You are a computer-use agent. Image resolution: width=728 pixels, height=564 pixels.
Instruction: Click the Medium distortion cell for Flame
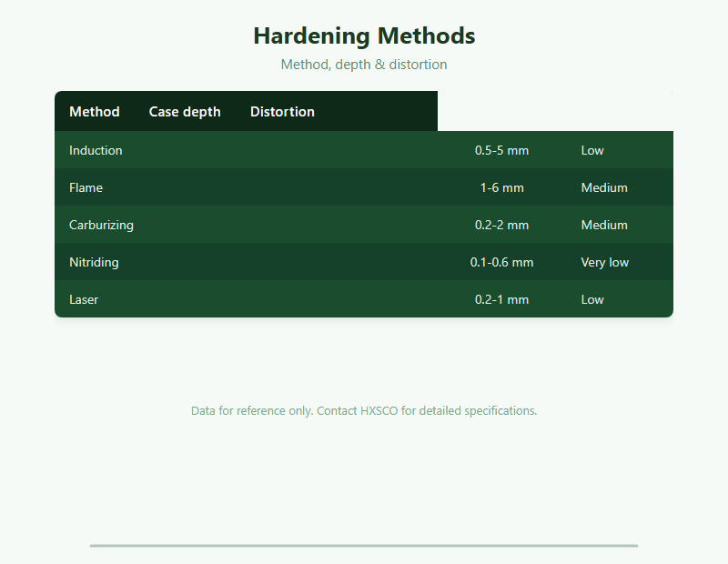coord(604,187)
